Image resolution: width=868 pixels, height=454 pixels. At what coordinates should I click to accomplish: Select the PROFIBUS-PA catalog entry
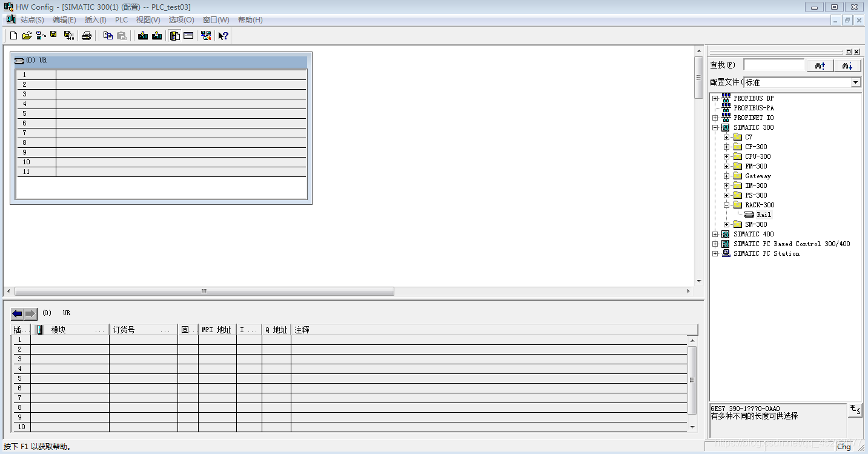[754, 108]
